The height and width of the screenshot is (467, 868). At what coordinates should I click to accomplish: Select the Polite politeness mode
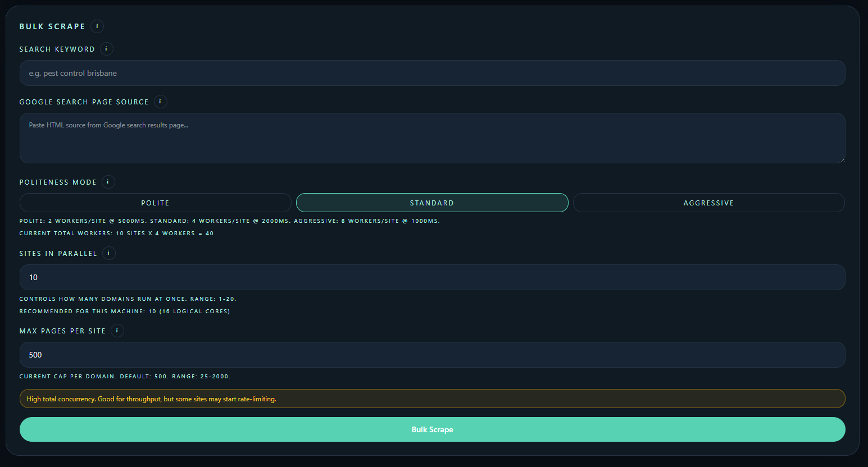point(155,203)
